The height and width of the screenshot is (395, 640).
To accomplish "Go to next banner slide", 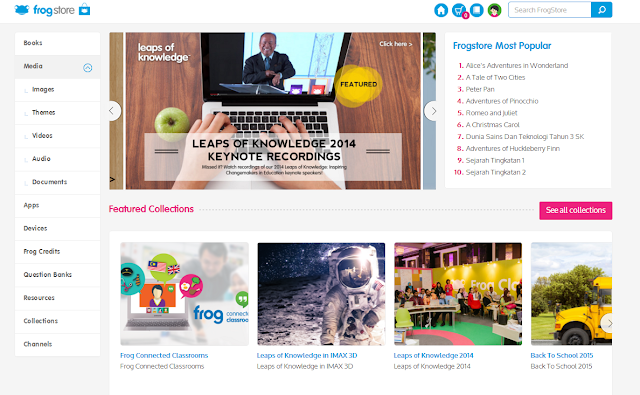I will coord(432,111).
